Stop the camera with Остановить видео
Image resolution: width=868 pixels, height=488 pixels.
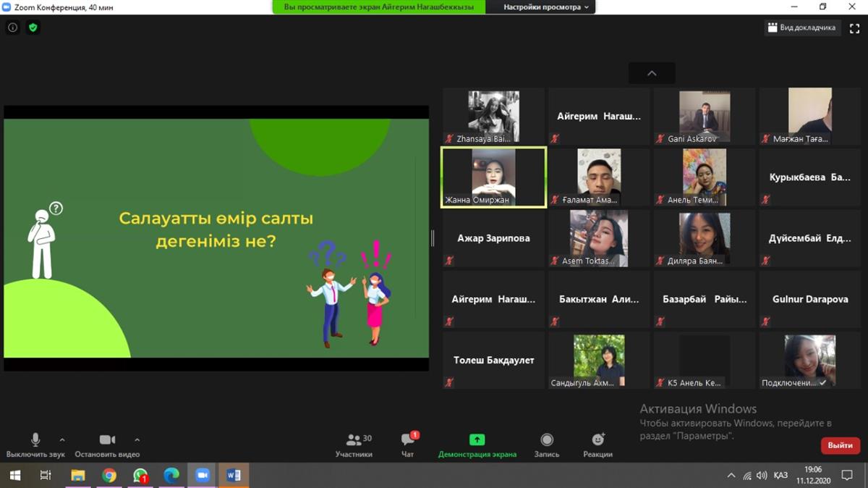(107, 440)
